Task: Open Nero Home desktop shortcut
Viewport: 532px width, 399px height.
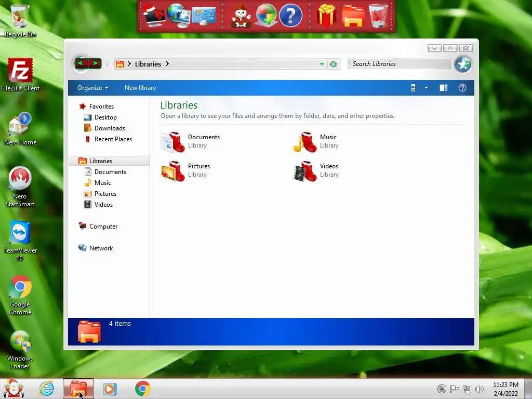Action: point(20,129)
